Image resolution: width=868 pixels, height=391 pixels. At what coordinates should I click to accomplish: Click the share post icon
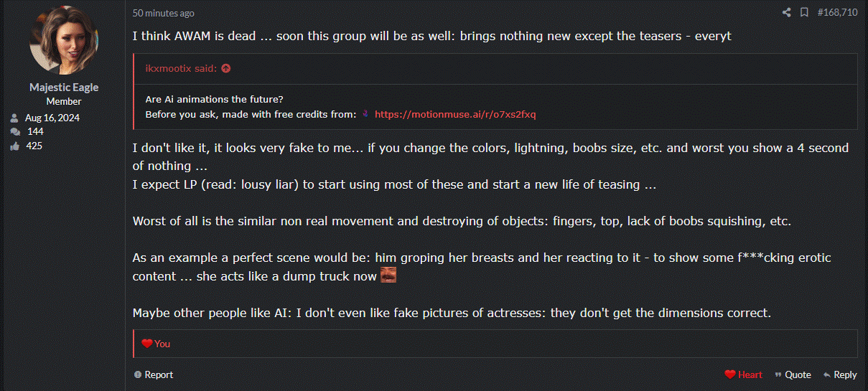point(786,12)
